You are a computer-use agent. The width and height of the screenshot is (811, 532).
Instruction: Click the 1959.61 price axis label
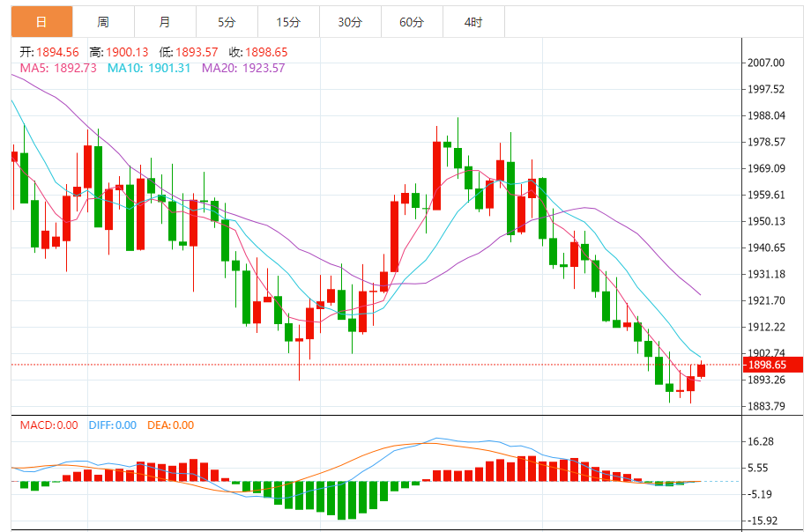[766, 195]
